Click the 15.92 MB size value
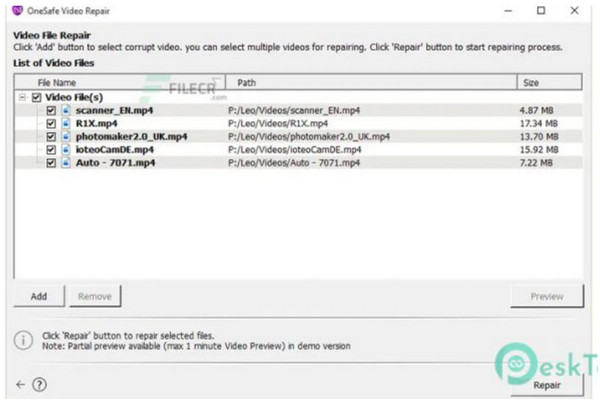This screenshot has width=600, height=404. pyautogui.click(x=539, y=150)
